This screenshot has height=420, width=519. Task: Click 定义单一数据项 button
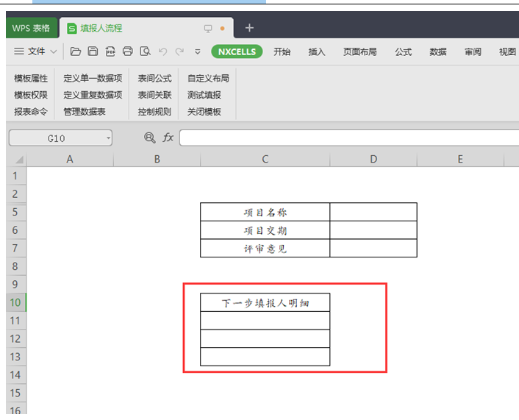[93, 78]
